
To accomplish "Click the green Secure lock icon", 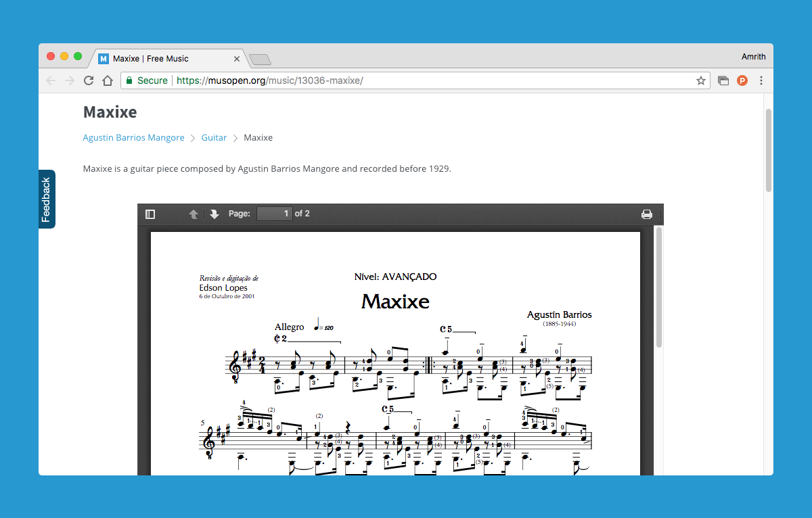I will click(x=129, y=80).
